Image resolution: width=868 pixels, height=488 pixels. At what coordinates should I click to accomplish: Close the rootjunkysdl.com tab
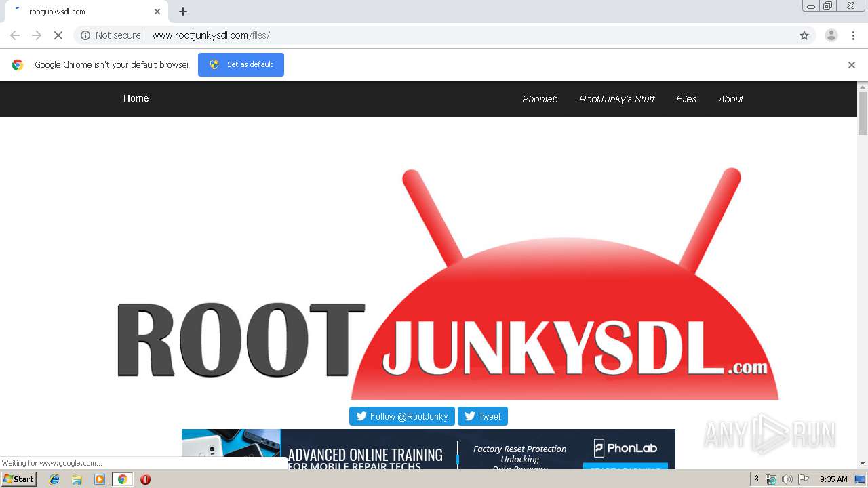click(x=157, y=12)
